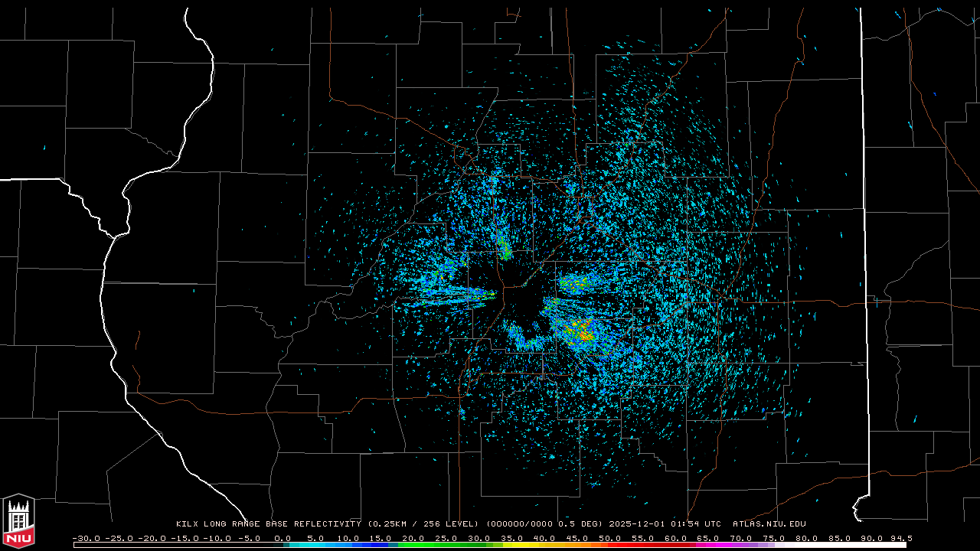Screen dimensions: 980x551
Task: Click the 0.0 label on the dBZ scale
Action: pos(283,538)
